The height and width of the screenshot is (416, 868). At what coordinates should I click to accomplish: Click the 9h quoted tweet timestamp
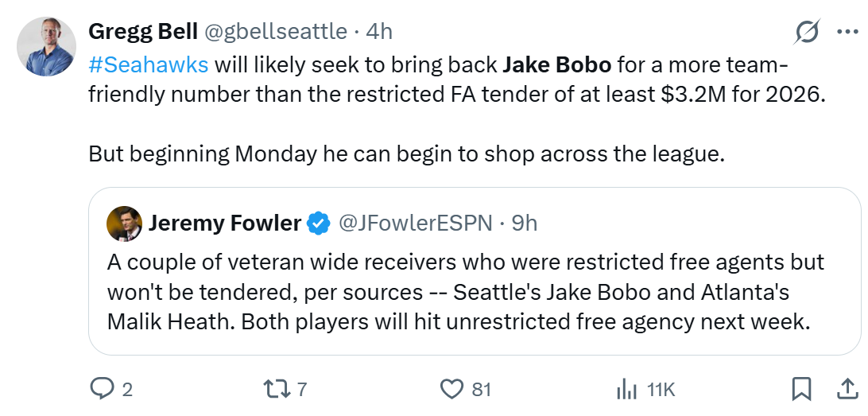525,224
